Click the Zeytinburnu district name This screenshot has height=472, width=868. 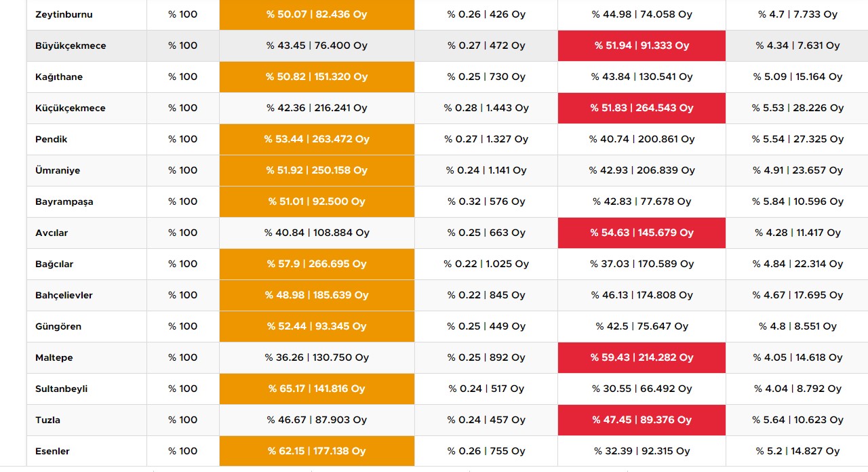coord(64,14)
